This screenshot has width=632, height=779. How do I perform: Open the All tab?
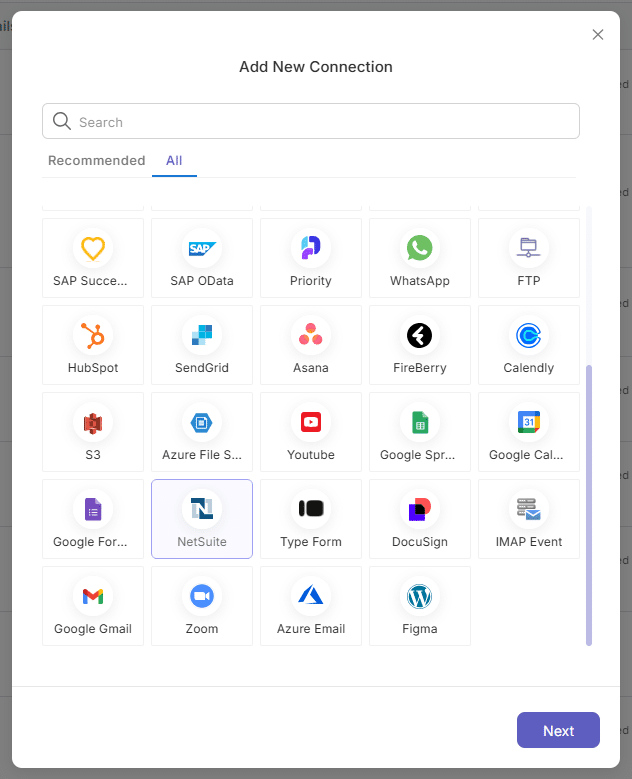pyautogui.click(x=174, y=160)
